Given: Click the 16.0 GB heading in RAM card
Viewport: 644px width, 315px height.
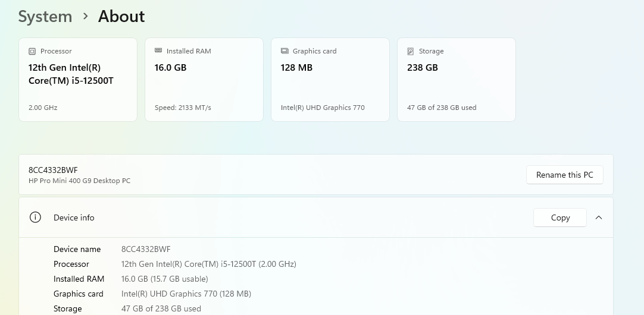Looking at the screenshot, I should [x=170, y=68].
